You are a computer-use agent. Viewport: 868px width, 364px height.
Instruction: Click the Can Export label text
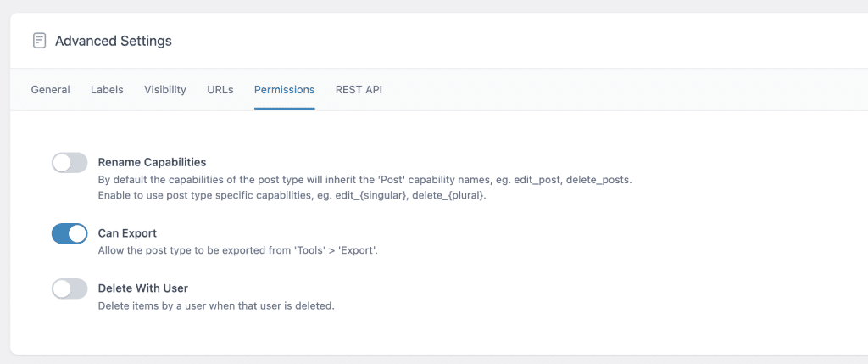[127, 233]
